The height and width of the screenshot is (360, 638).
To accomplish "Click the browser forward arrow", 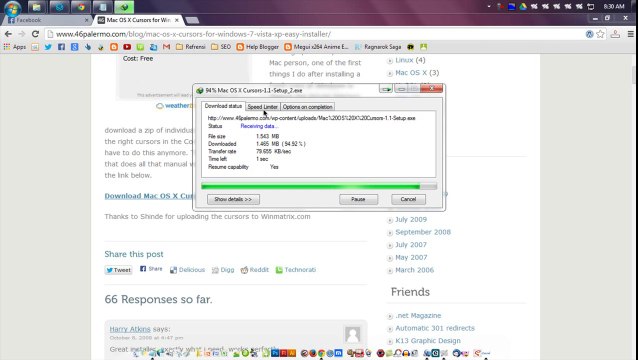I will (x=22, y=34).
